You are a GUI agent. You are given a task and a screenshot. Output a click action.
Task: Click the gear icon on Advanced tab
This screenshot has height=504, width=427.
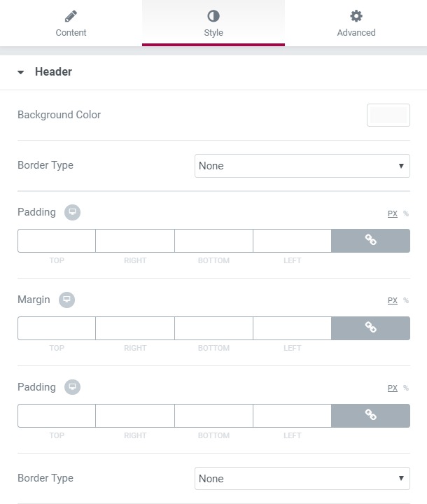point(356,16)
